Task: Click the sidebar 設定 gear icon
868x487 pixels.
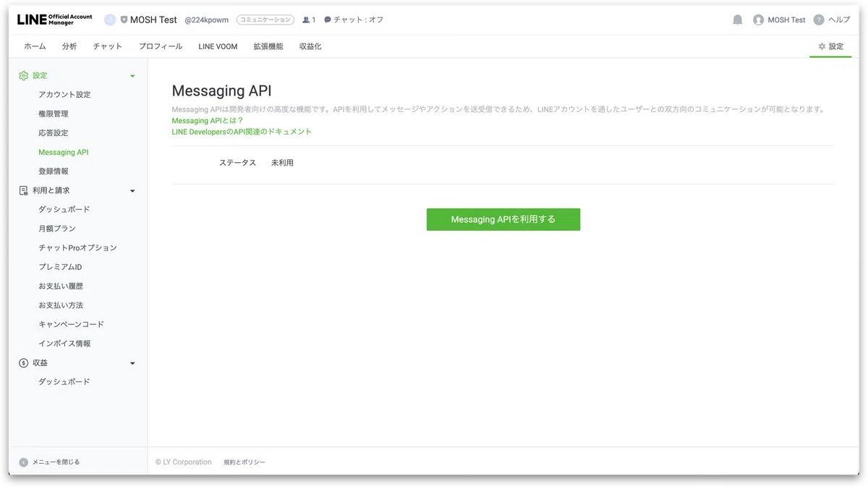Action: click(x=24, y=75)
